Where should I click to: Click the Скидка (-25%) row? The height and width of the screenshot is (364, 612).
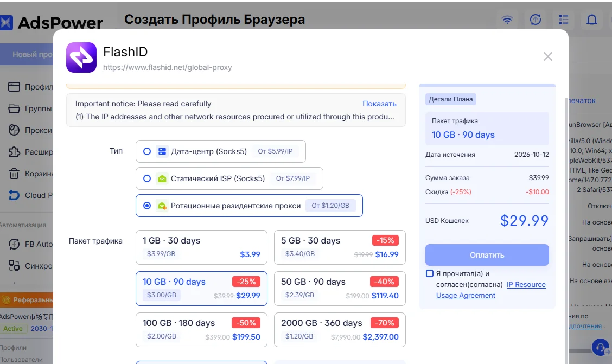[x=487, y=192]
